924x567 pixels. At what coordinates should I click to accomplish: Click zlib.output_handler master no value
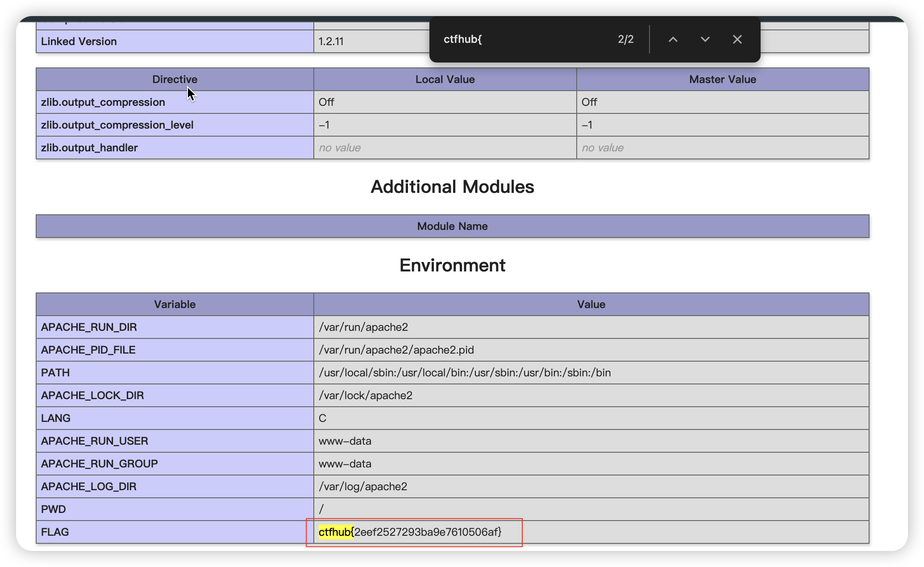pos(603,148)
